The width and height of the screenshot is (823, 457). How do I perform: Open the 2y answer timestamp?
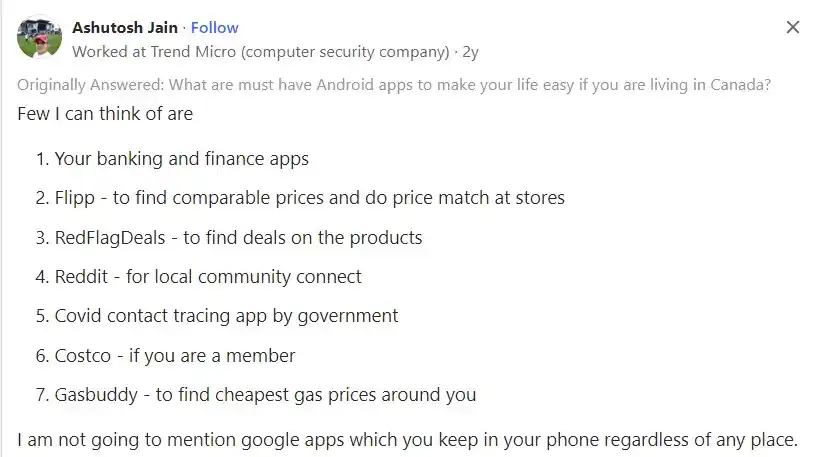(x=470, y=52)
